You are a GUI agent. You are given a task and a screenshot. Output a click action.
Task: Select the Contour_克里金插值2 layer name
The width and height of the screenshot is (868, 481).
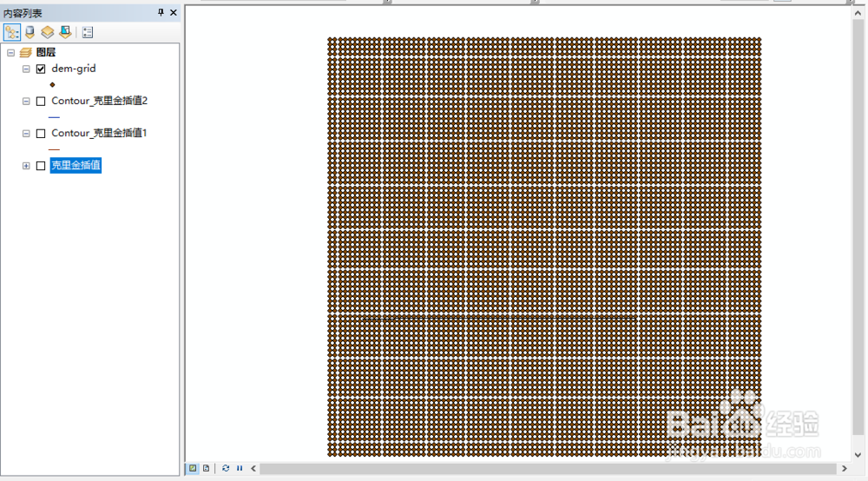[100, 101]
